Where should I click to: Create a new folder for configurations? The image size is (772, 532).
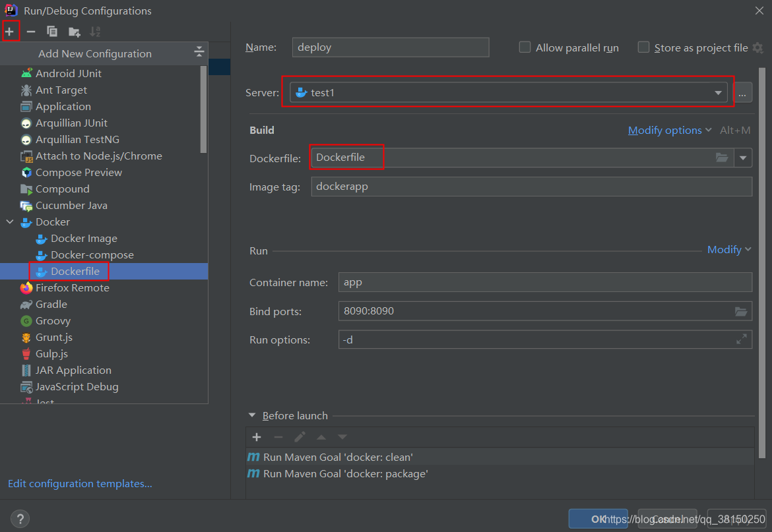[x=74, y=31]
